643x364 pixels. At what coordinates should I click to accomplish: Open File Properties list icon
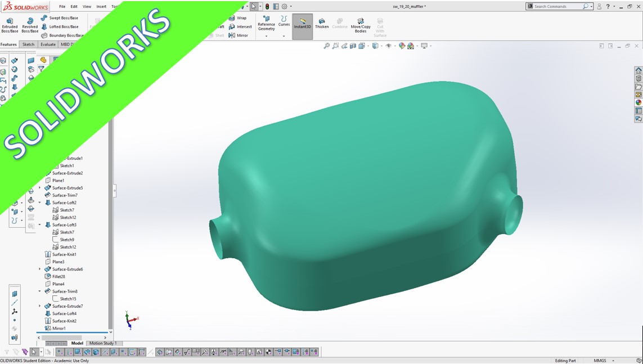[276, 7]
